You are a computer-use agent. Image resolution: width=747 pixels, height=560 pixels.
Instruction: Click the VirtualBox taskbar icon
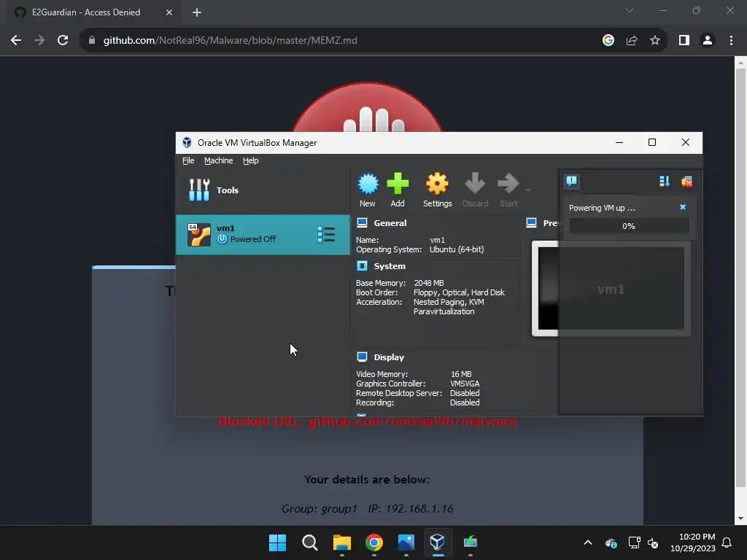pyautogui.click(x=438, y=542)
